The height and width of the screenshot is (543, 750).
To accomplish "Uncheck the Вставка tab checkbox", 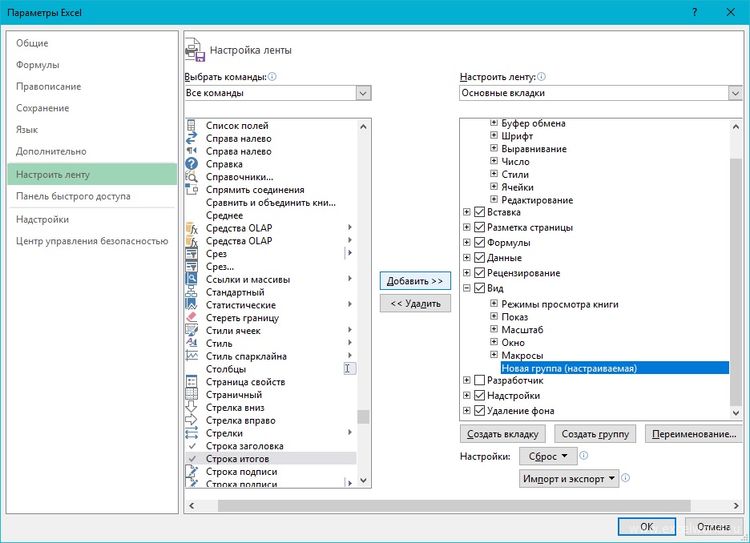I will point(479,212).
